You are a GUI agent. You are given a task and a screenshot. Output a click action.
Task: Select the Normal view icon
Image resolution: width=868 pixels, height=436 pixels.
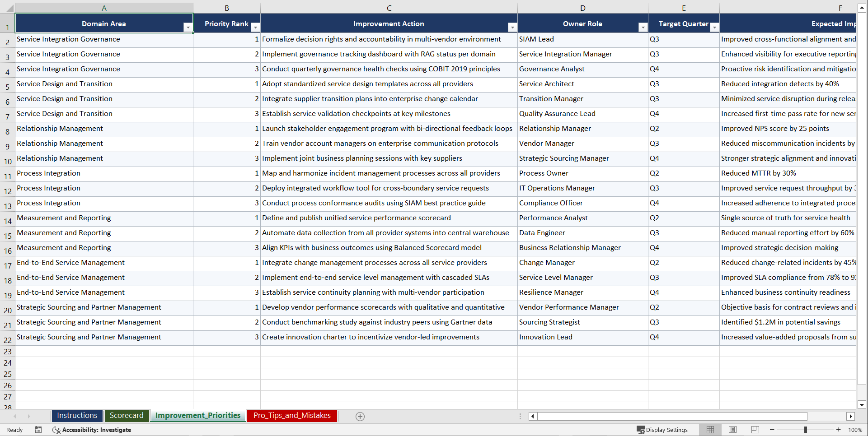click(710, 430)
